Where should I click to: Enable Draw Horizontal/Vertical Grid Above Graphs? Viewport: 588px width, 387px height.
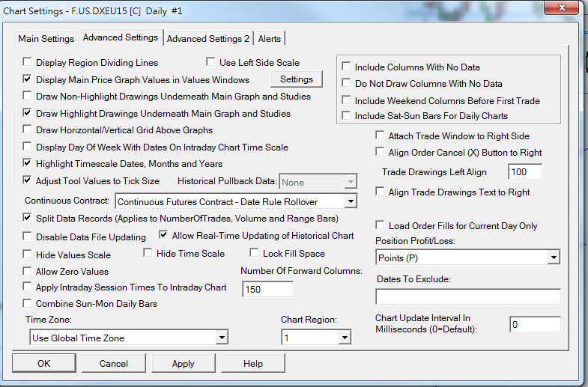coord(27,129)
